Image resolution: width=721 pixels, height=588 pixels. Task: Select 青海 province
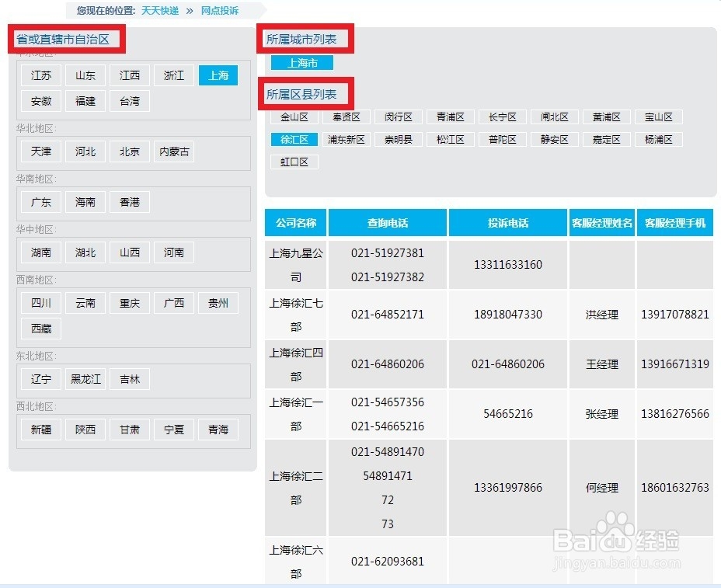pos(218,430)
